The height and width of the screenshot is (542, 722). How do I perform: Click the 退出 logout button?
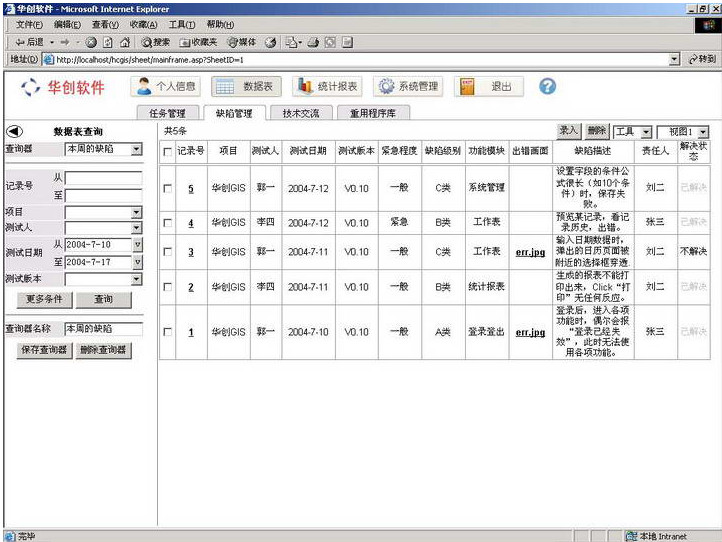click(489, 86)
